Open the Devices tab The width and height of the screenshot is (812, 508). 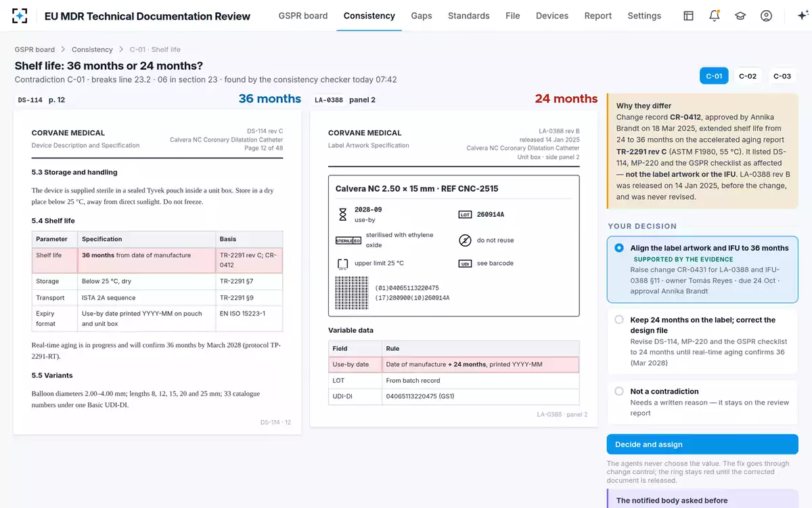point(552,16)
